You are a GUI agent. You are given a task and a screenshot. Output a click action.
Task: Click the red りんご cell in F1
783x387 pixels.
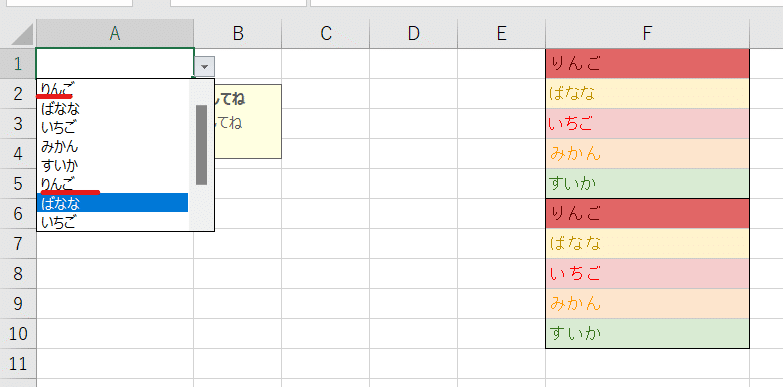647,63
